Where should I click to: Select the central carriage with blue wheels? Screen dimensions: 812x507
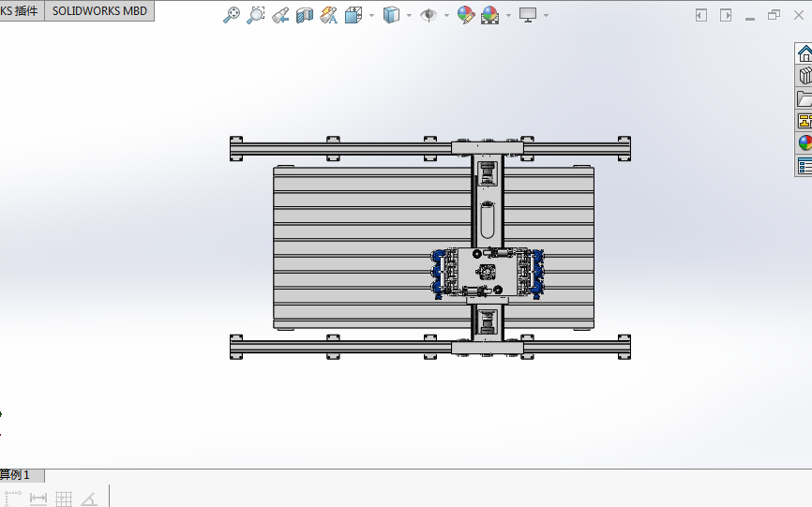pyautogui.click(x=487, y=273)
